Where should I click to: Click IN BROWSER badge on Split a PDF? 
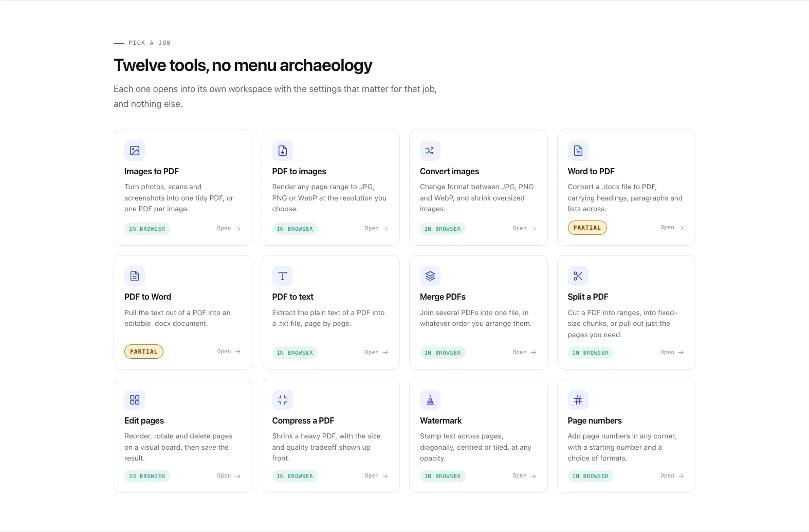pyautogui.click(x=591, y=353)
